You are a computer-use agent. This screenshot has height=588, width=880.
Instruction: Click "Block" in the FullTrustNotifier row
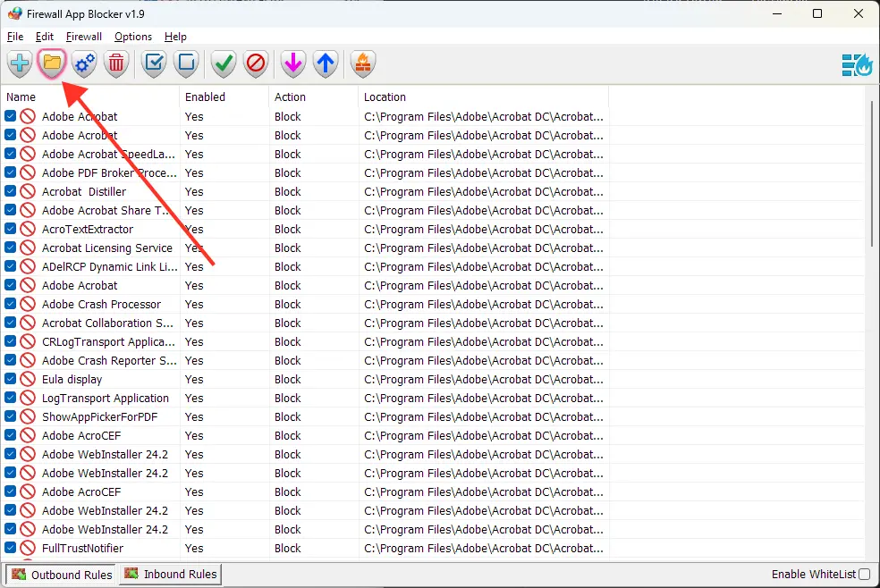[x=288, y=548]
